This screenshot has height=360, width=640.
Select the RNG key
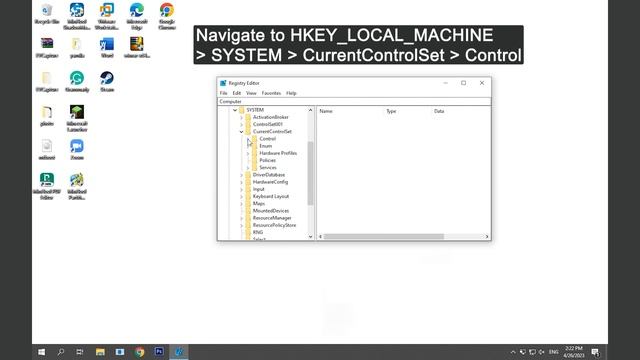[x=258, y=232]
